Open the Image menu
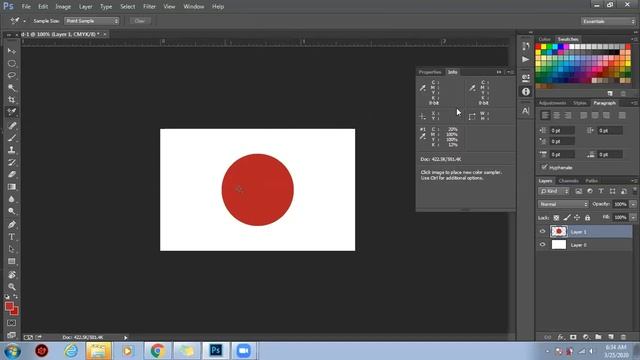Screen dimensions: 640x360 click(63, 7)
